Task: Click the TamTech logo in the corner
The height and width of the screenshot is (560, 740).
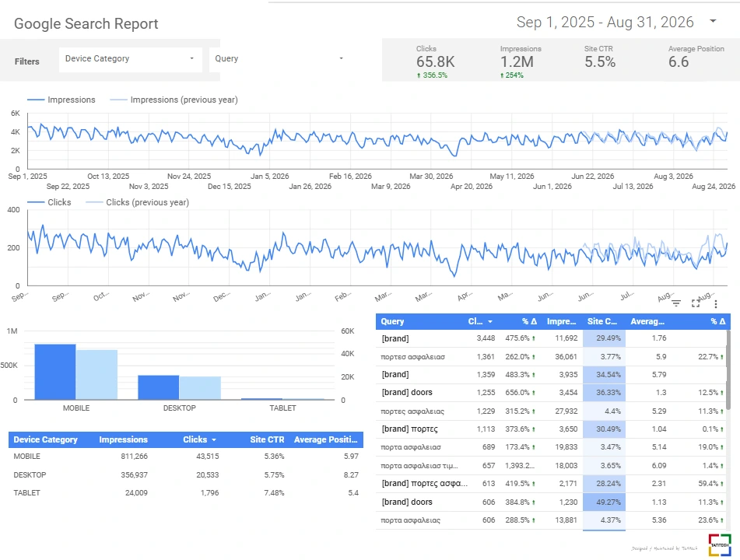Action: [x=720, y=545]
